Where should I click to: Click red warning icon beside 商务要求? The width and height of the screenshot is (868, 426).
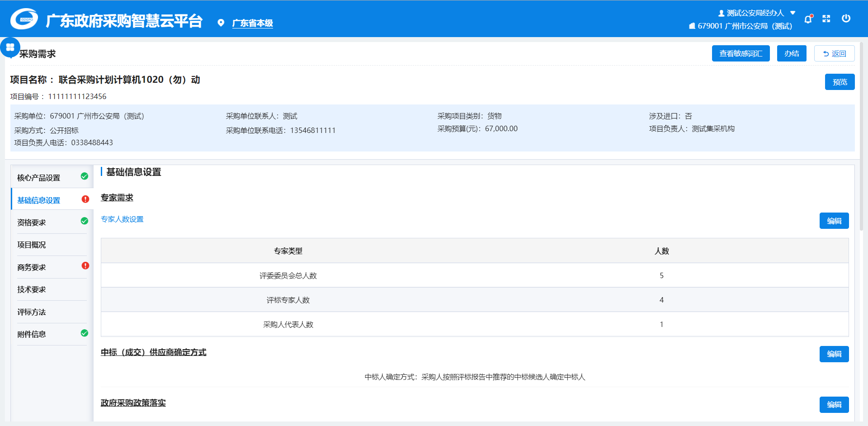(x=85, y=266)
